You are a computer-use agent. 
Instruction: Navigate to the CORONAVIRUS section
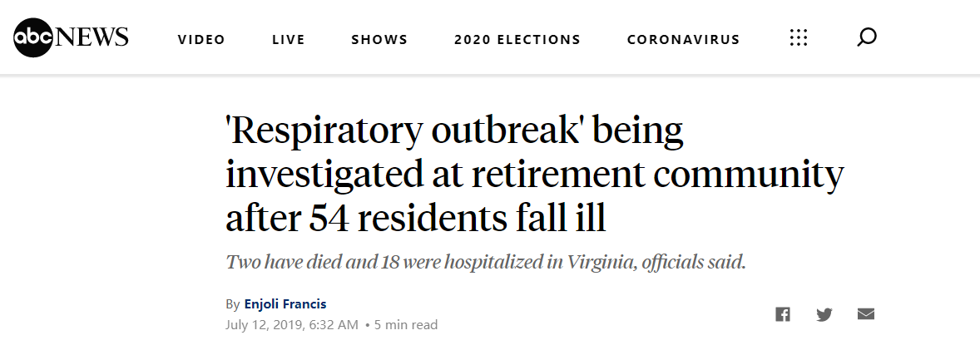pos(684,39)
